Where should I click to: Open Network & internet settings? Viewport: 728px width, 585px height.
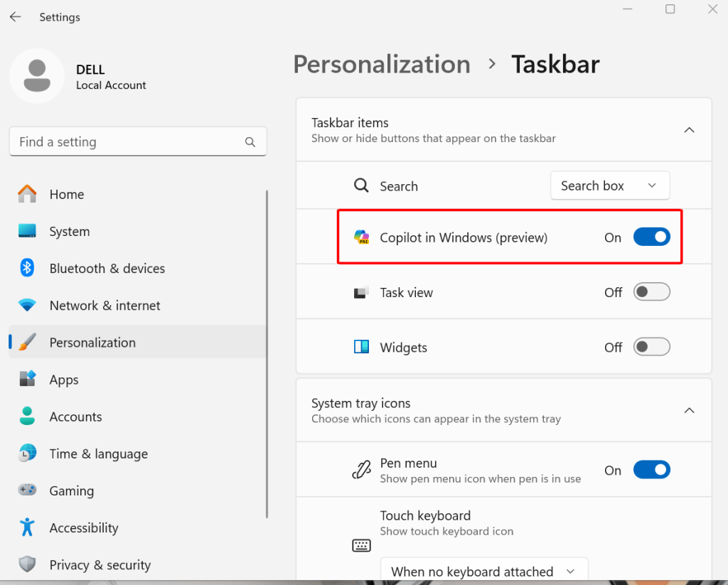(x=26, y=305)
